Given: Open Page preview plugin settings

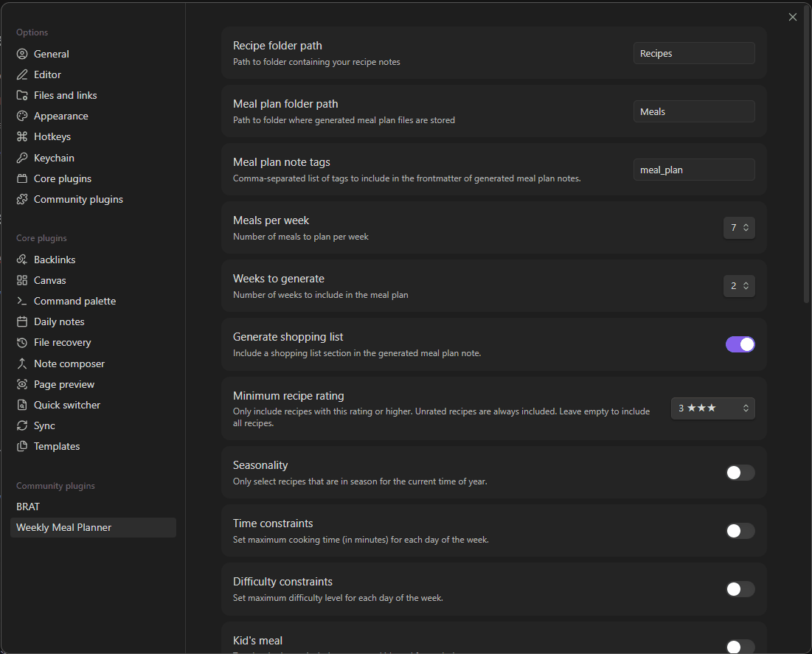Looking at the screenshot, I should 93,384.
